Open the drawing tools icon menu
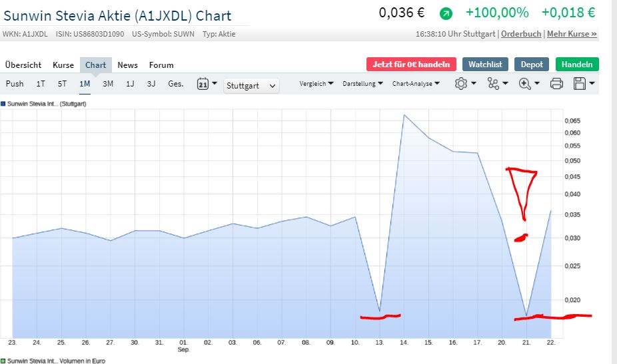Screen dimensions: 617x364 pyautogui.click(x=496, y=83)
